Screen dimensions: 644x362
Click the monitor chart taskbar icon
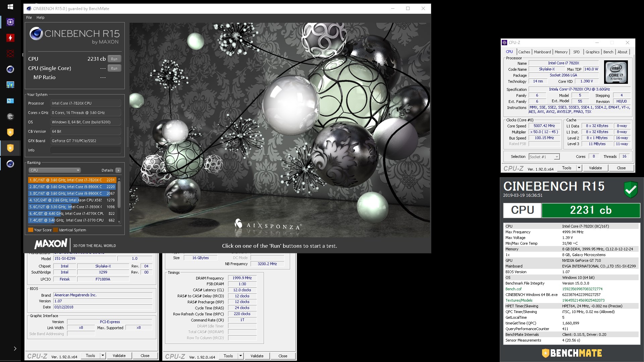(x=10, y=85)
